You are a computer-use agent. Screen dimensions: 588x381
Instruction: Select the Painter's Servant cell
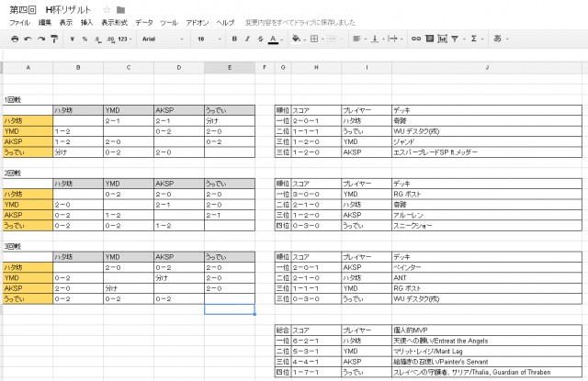click(487, 362)
